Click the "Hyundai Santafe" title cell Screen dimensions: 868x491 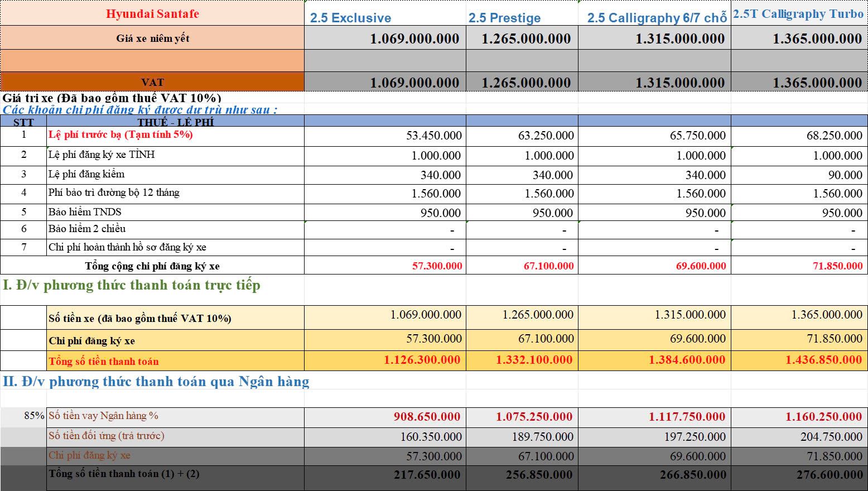pyautogui.click(x=152, y=14)
